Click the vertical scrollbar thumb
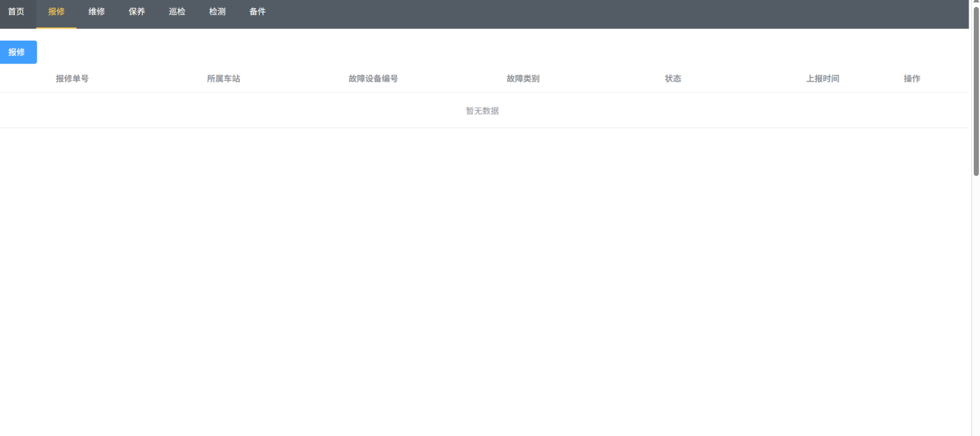Screen dimensions: 980x436 click(x=976, y=91)
